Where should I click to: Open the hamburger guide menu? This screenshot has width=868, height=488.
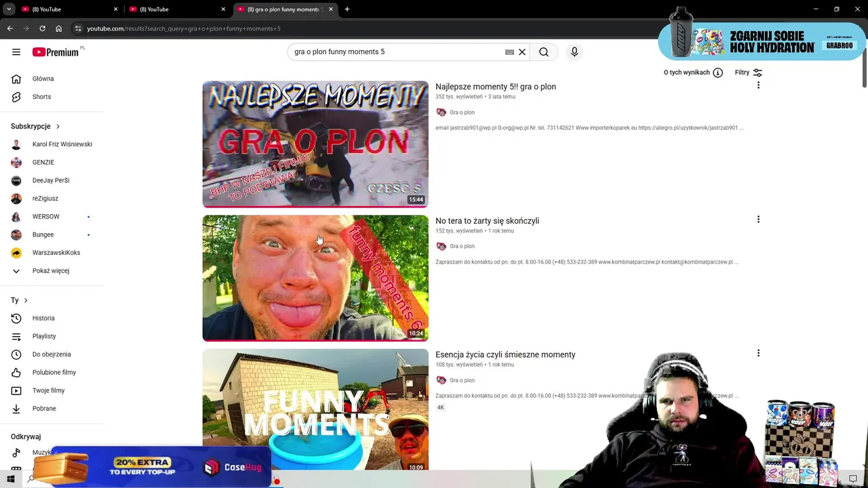point(16,52)
